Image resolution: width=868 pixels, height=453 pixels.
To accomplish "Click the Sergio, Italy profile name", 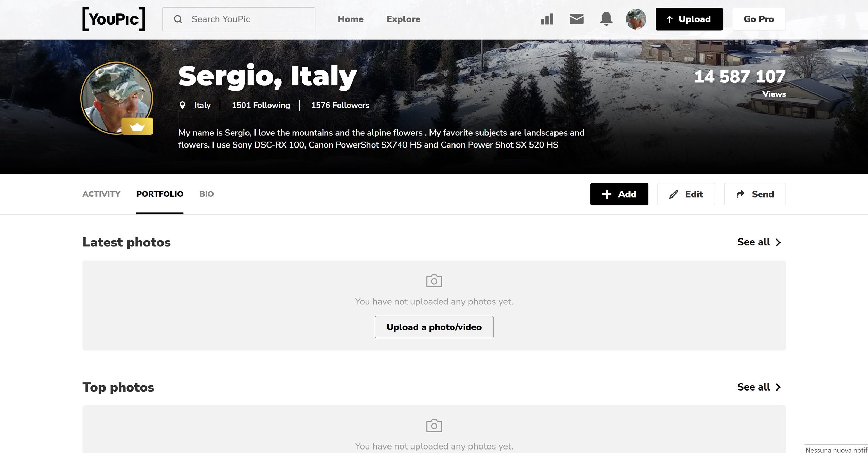I will pyautogui.click(x=267, y=76).
